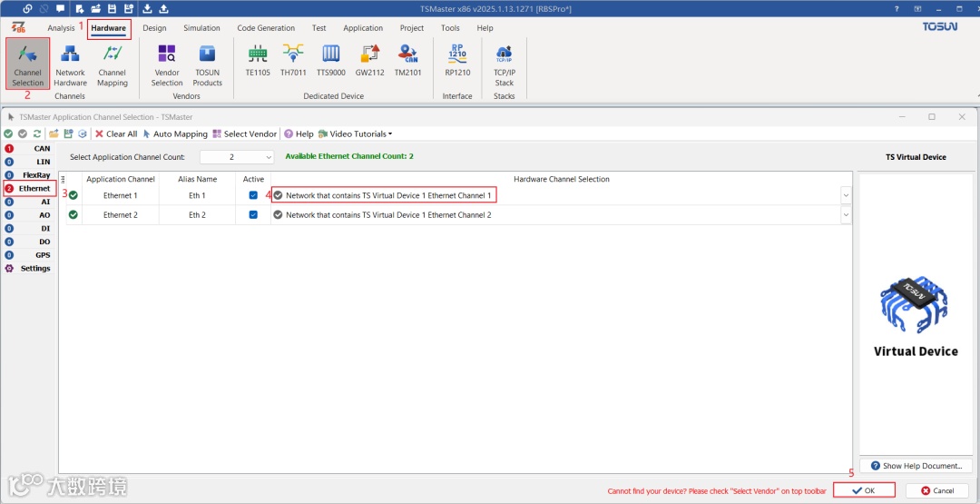Click the message bubble icon in title bar

point(60,9)
